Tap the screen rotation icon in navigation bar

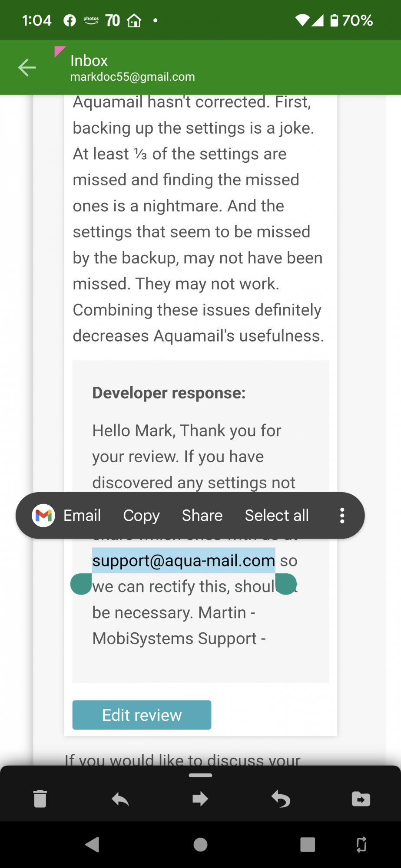coord(361,845)
